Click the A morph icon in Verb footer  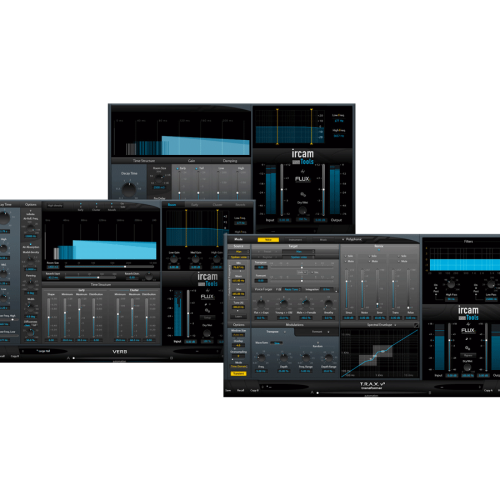tap(68, 358)
